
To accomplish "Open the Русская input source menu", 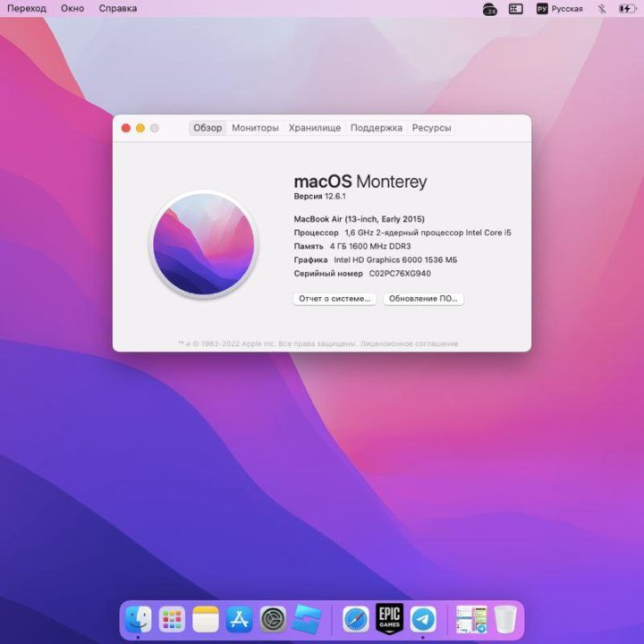I will [559, 9].
